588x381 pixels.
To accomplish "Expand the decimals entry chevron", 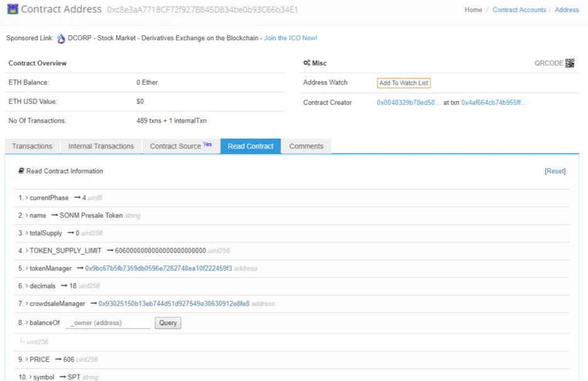I will [x=27, y=285].
